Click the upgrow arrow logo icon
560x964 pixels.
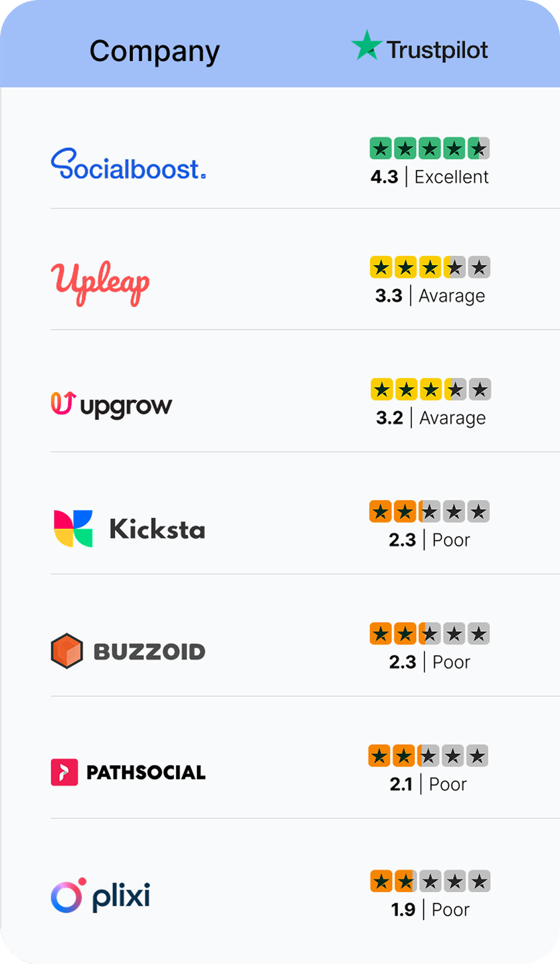pyautogui.click(x=63, y=404)
